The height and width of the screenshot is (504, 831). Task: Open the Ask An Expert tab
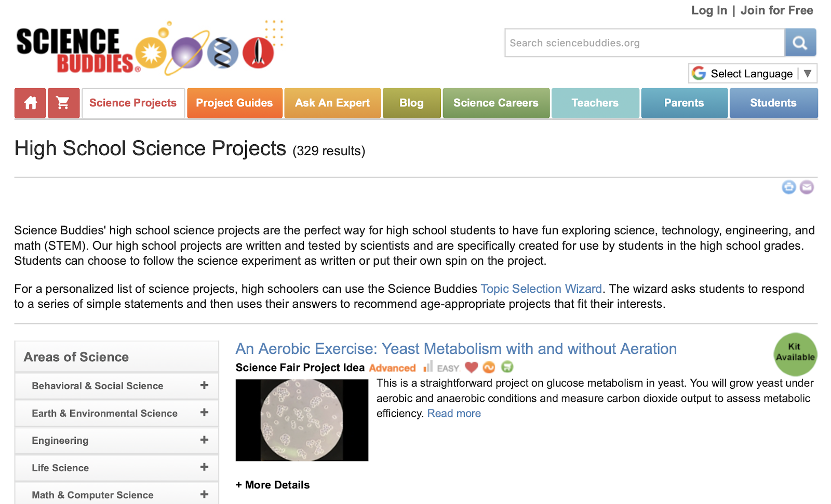click(x=332, y=103)
